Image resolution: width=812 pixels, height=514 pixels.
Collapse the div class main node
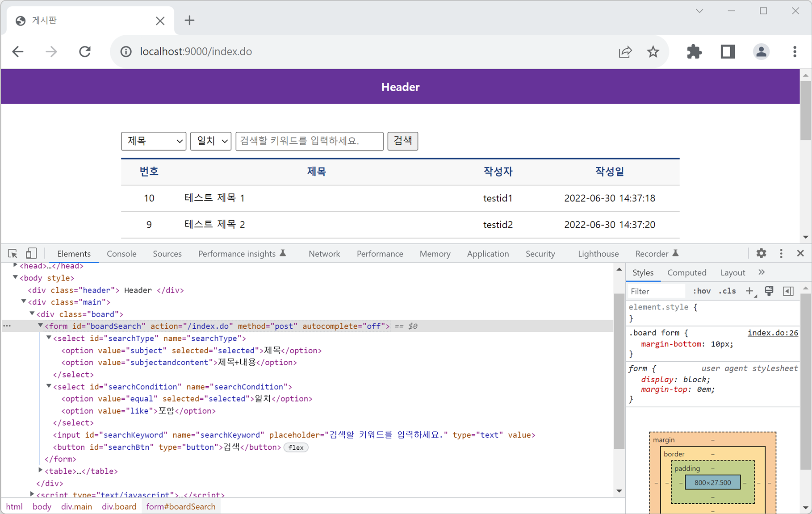click(24, 301)
